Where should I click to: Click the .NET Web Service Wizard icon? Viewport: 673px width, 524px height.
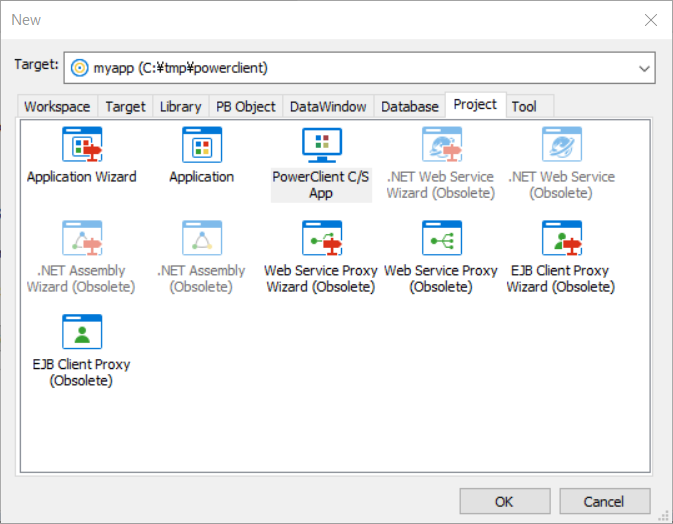click(x=441, y=146)
